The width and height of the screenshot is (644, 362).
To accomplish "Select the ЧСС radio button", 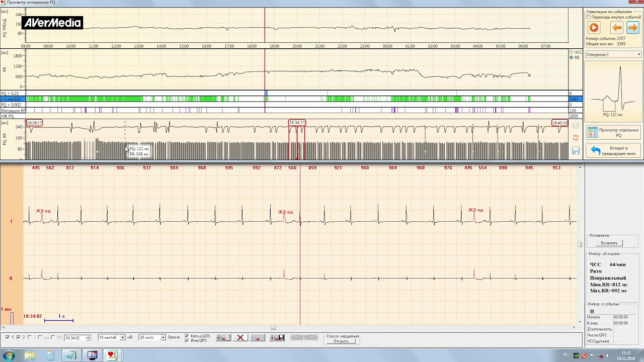I will [571, 52].
